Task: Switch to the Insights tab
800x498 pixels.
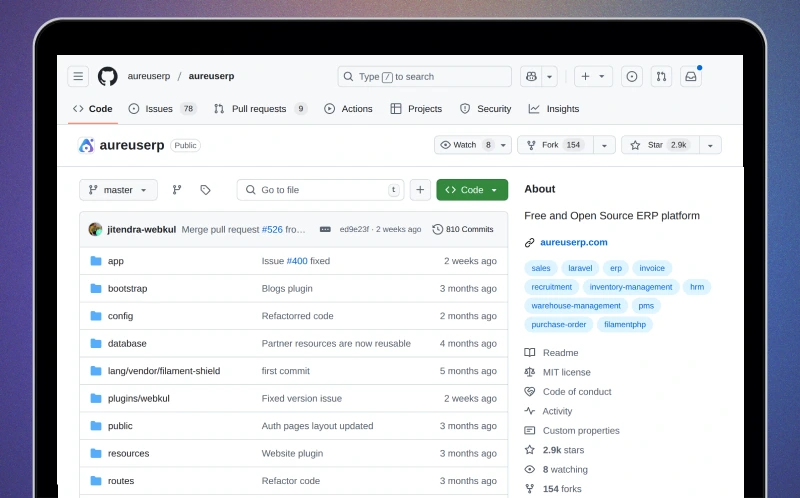Action: (x=554, y=109)
